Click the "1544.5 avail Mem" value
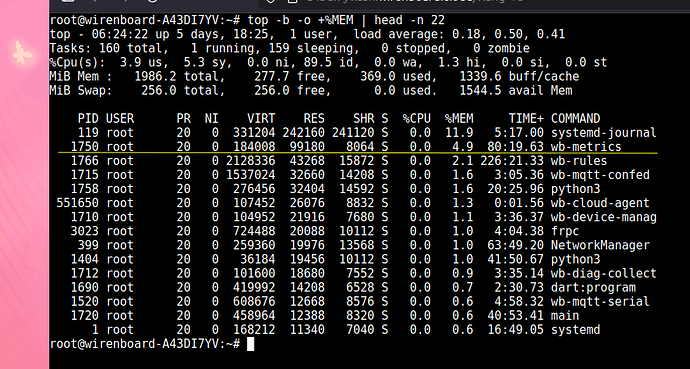The image size is (690, 369). 516,91
